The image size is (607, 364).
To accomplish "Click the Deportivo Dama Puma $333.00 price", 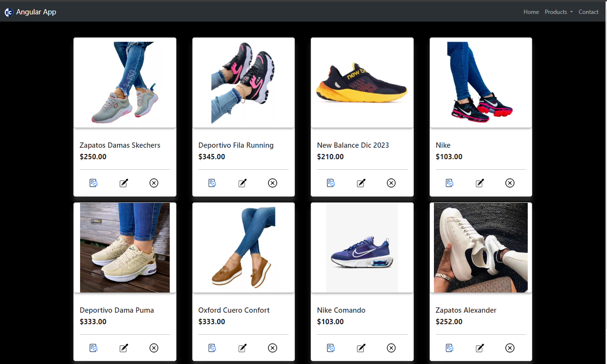I will [93, 322].
